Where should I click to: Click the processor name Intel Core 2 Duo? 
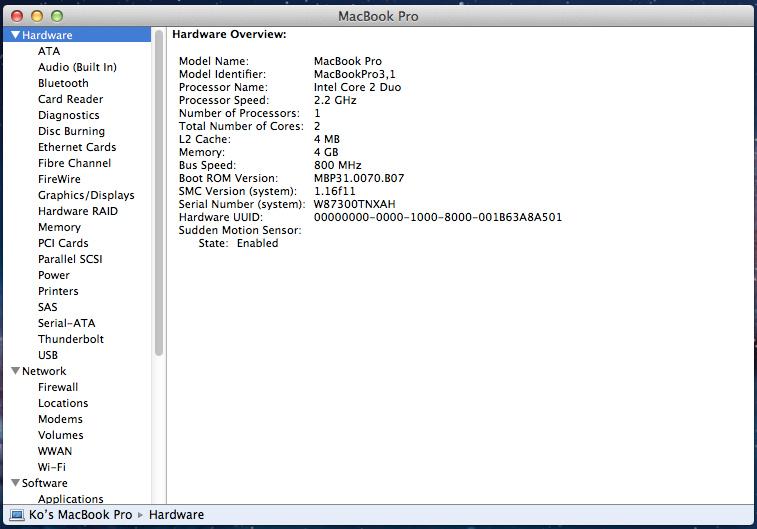(x=357, y=87)
